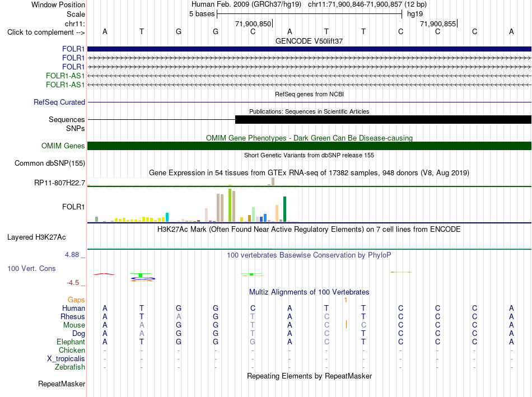Click the dark green OMIM Genes bar

[x=309, y=146]
